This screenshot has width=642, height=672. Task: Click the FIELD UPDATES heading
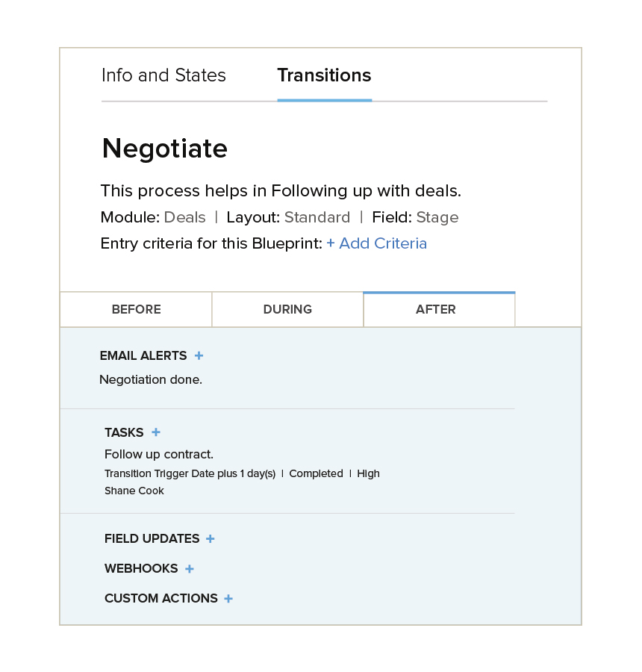pos(152,538)
